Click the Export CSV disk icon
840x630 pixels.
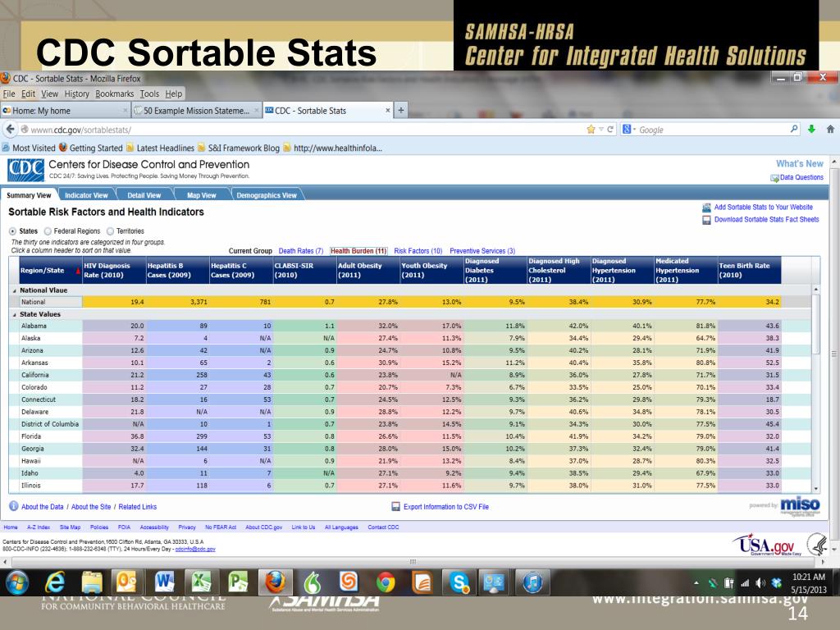[396, 506]
